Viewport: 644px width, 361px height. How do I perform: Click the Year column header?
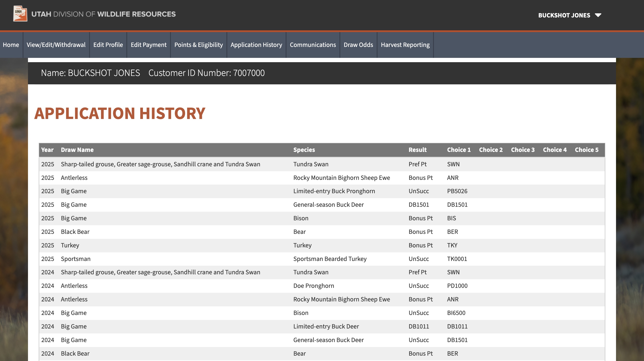47,150
